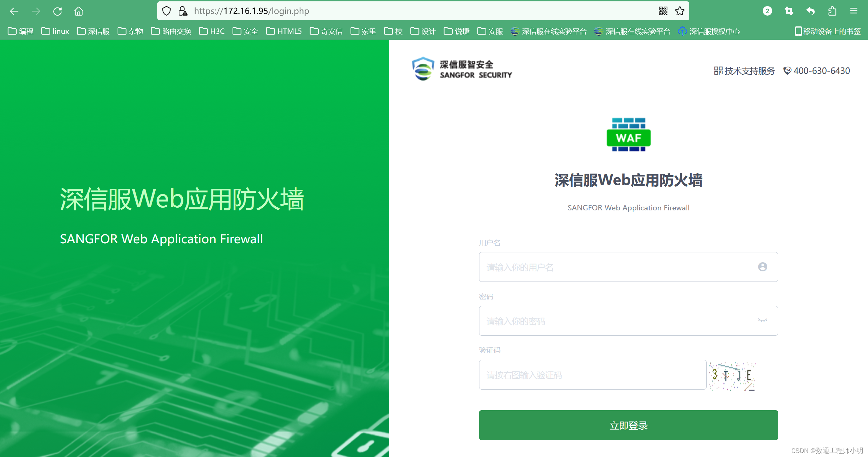868x457 pixels.
Task: Go to browser home page
Action: coord(79,11)
